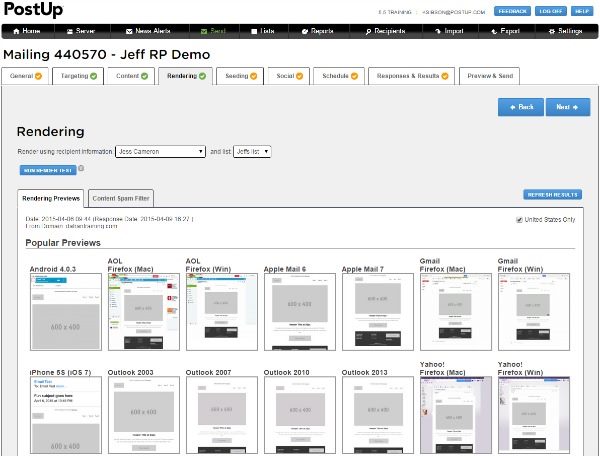Click the Feedback button

[512, 11]
